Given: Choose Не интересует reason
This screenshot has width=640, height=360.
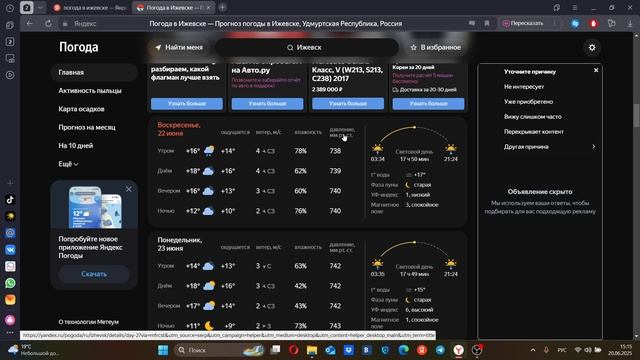Looking at the screenshot, I should tap(524, 87).
